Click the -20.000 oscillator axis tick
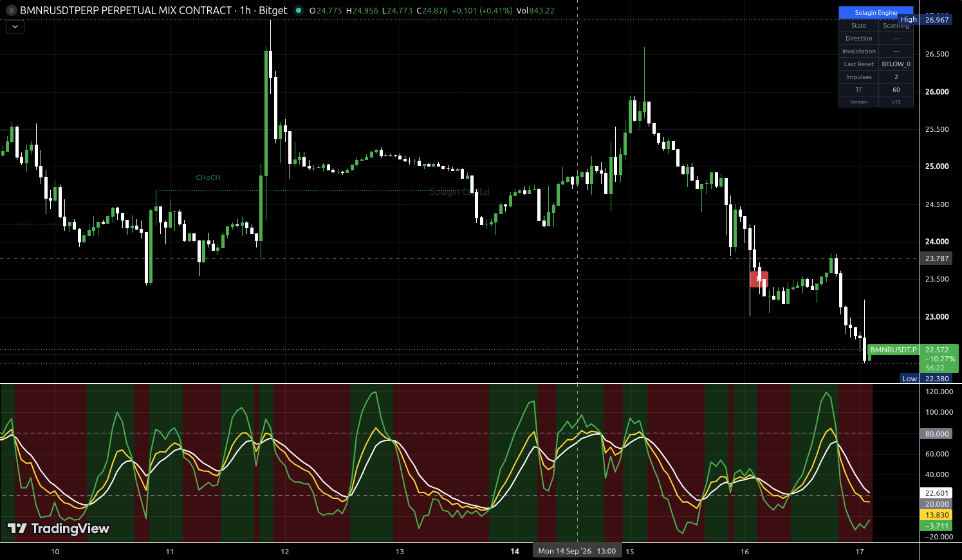962x560 pixels. pos(939,537)
